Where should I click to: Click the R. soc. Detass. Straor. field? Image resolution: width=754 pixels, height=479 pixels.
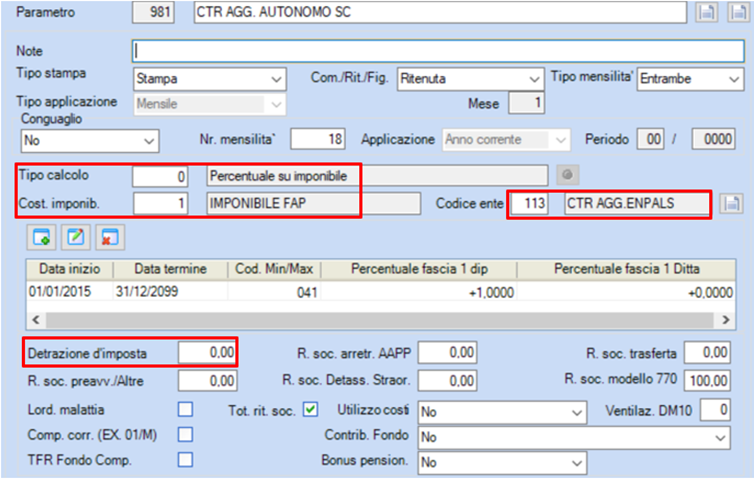coord(447,381)
